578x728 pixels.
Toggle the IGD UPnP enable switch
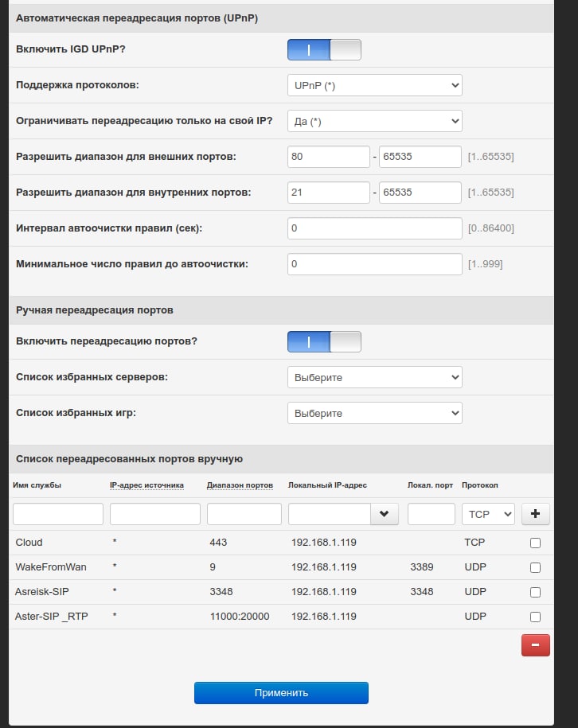[x=324, y=49]
